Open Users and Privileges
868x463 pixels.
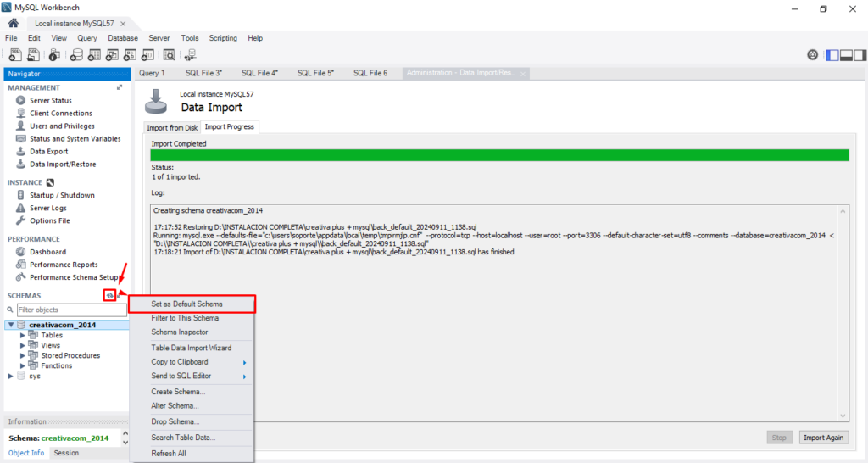point(62,126)
